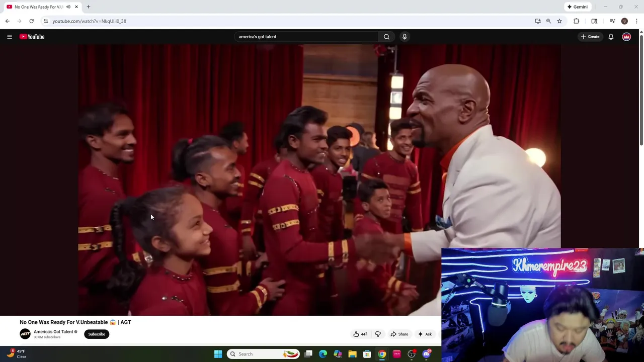Dislike the video with thumbs down
This screenshot has width=644, height=362.
pyautogui.click(x=378, y=334)
